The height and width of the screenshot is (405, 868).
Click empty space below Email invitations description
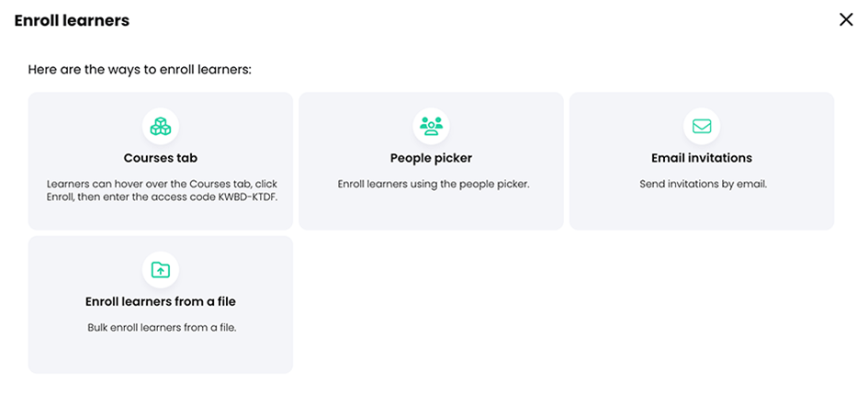coord(702,211)
